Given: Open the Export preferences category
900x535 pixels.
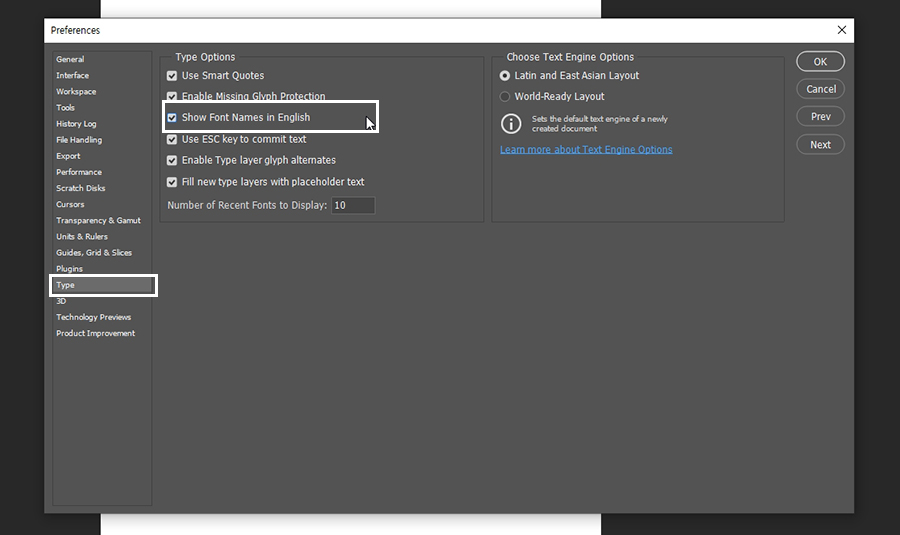Looking at the screenshot, I should coord(68,156).
